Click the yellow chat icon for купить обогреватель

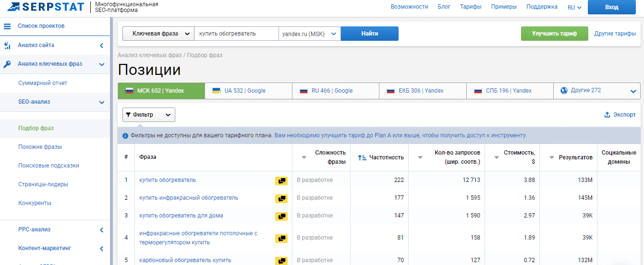point(281,181)
